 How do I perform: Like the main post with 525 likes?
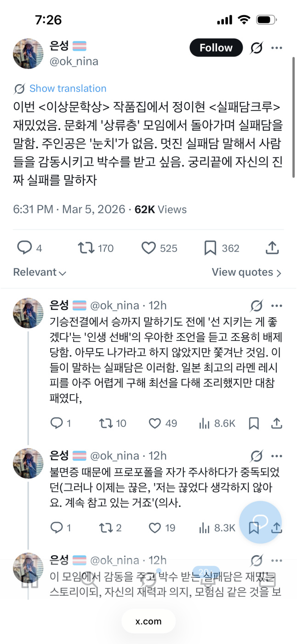(149, 248)
